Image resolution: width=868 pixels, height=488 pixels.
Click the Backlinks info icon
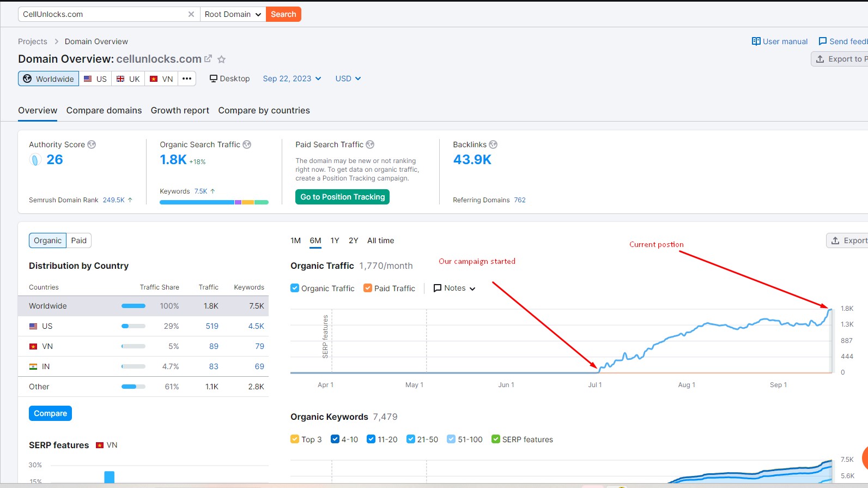click(493, 144)
